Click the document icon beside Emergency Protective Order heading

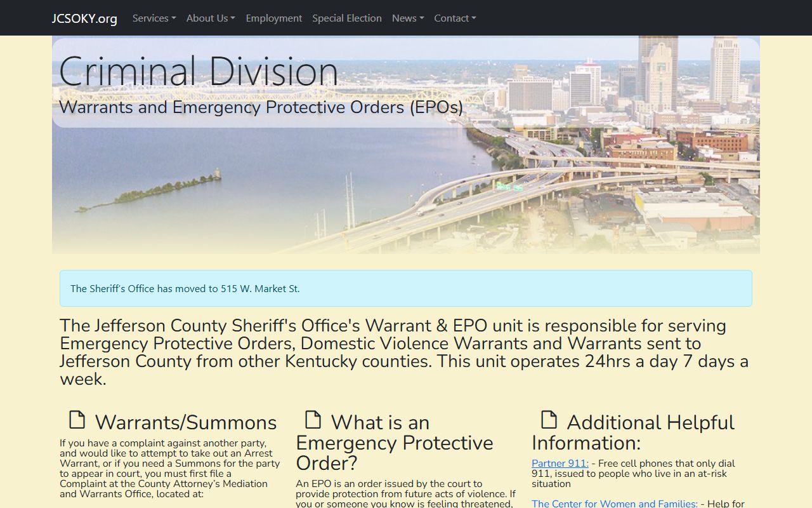coord(313,420)
